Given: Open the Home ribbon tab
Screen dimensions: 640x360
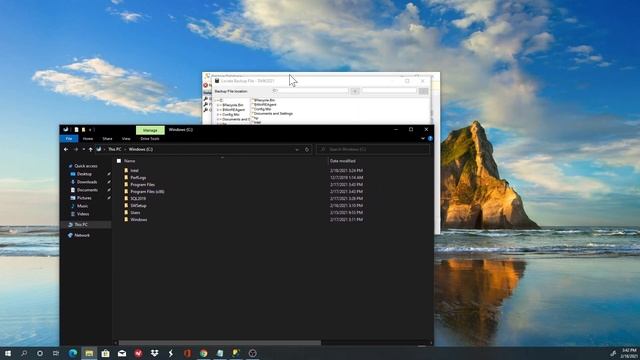Looking at the screenshot, I should [88, 139].
